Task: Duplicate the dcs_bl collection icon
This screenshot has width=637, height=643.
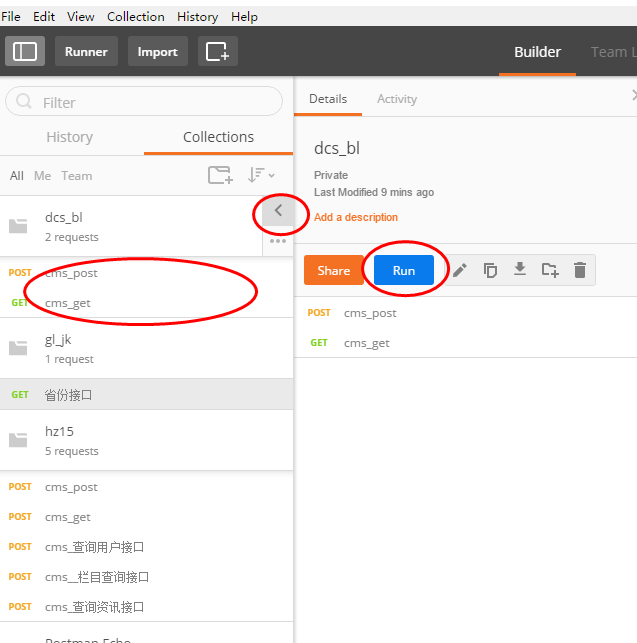Action: pos(490,270)
